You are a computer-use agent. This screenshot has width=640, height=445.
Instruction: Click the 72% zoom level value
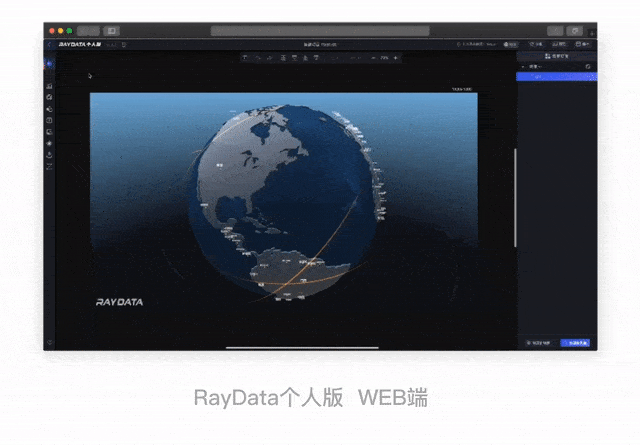(384, 58)
